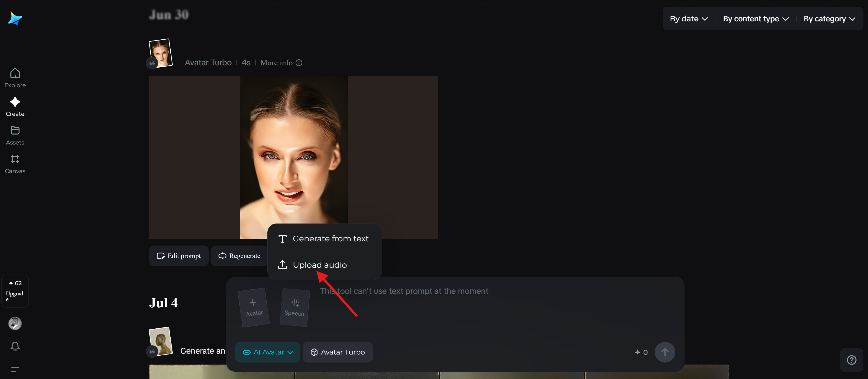
Task: Expand the By content type filter
Action: pyautogui.click(x=755, y=19)
